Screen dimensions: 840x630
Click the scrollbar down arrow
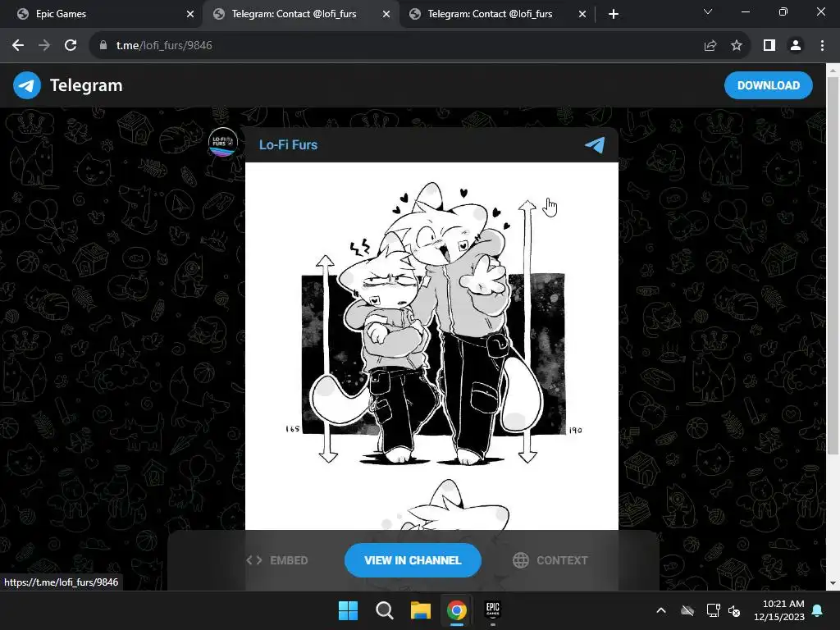click(833, 583)
